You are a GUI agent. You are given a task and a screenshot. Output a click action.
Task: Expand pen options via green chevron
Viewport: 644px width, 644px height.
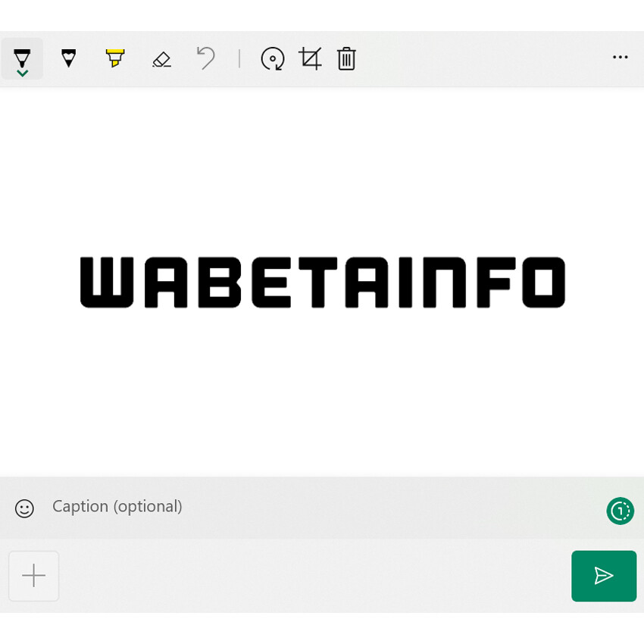point(22,73)
